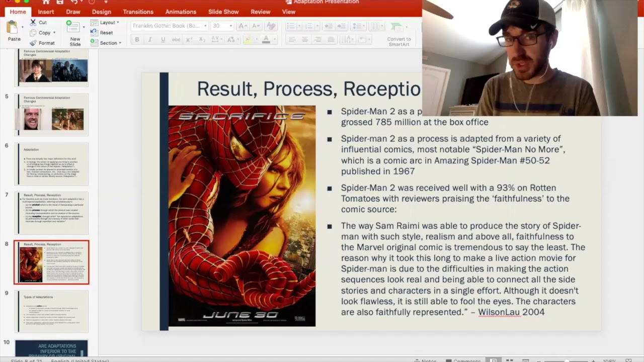The image size is (644, 362).
Task: Open the Draw tab
Action: (73, 12)
